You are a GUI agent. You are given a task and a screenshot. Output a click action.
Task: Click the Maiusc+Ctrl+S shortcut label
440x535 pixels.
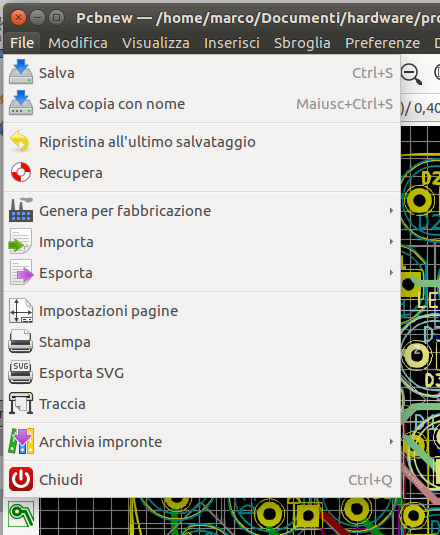click(x=344, y=104)
